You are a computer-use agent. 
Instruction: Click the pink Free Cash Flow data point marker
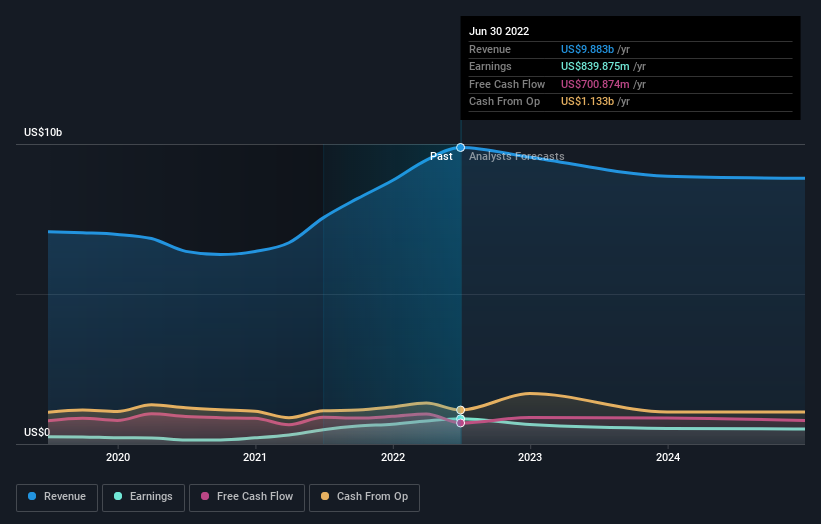(460, 422)
